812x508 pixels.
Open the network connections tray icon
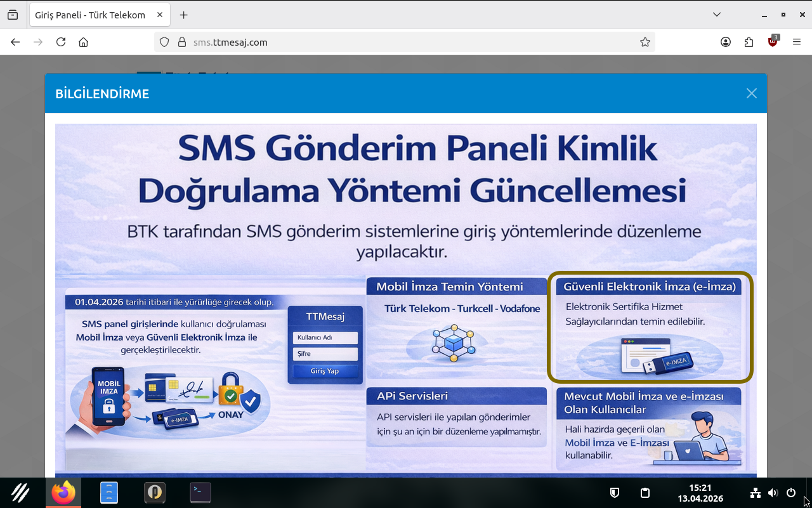point(755,493)
